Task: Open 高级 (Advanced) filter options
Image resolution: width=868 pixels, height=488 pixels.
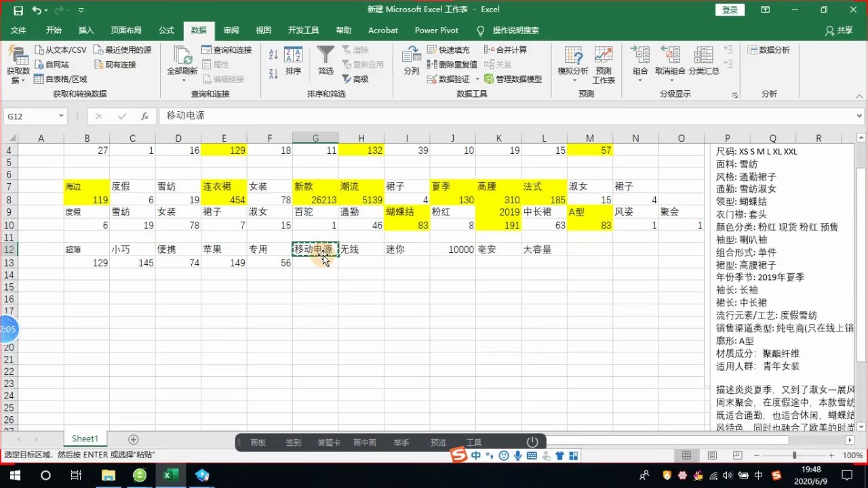Action: (355, 79)
